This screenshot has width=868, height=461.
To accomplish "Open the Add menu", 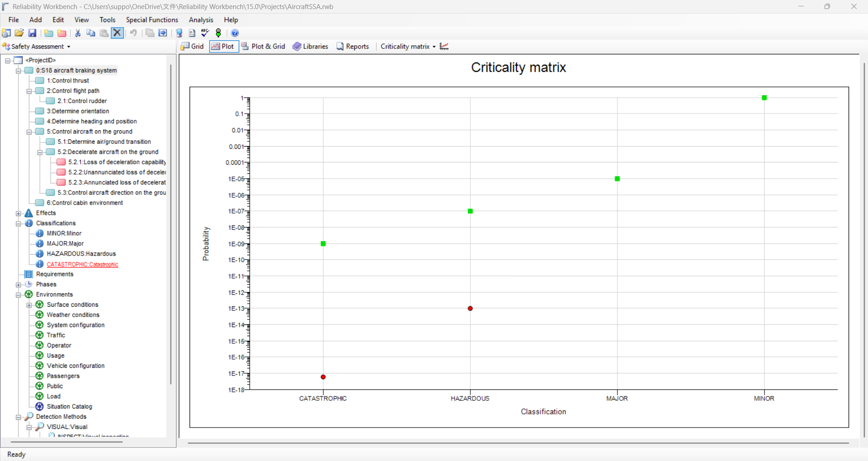I will (35, 20).
